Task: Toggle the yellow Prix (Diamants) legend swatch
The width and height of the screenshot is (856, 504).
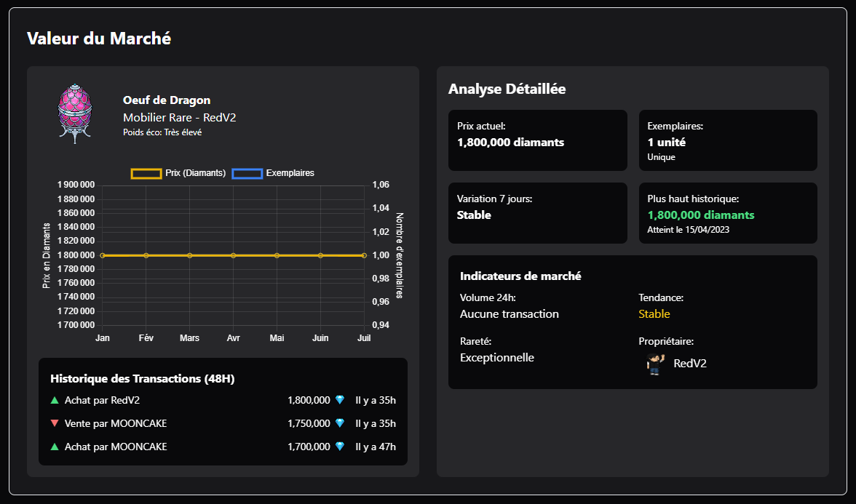Action: coord(146,173)
